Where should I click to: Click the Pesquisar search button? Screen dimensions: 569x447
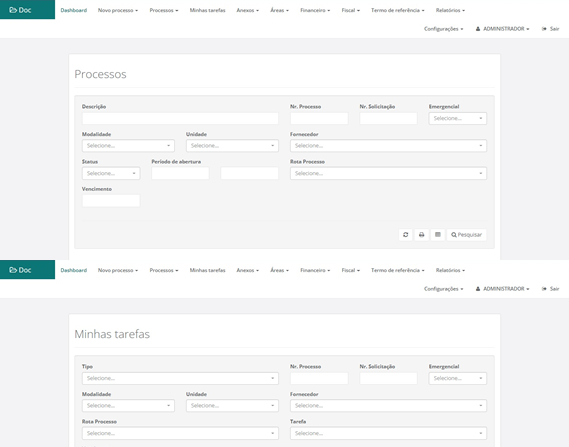point(466,235)
